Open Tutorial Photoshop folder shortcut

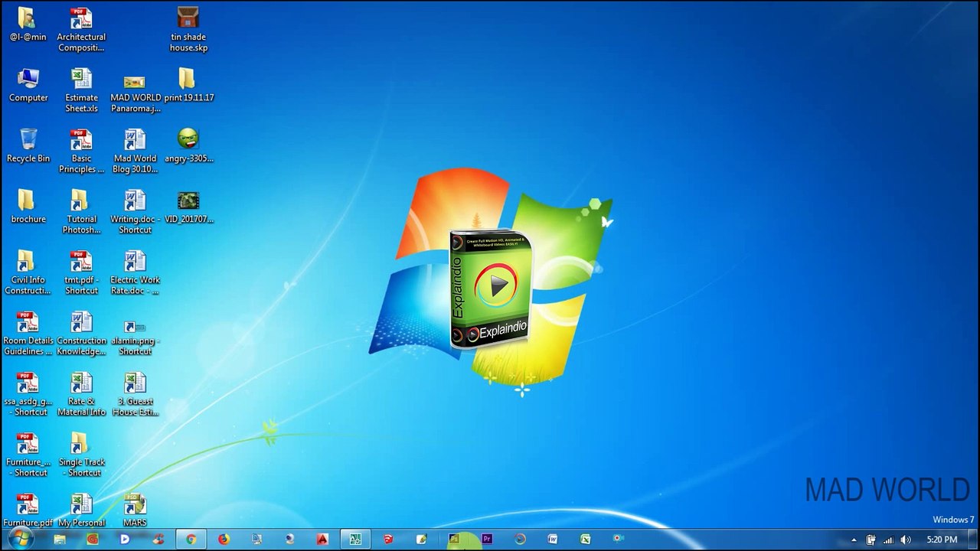point(81,211)
